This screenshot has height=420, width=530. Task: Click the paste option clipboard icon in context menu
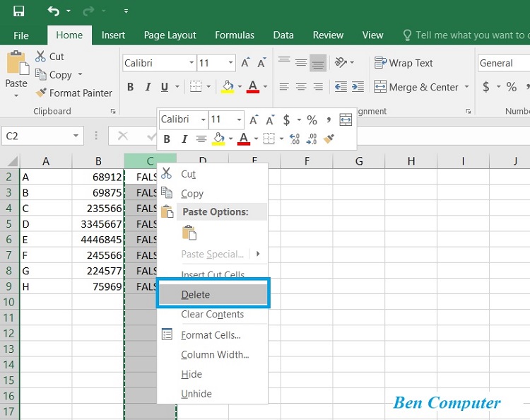189,233
